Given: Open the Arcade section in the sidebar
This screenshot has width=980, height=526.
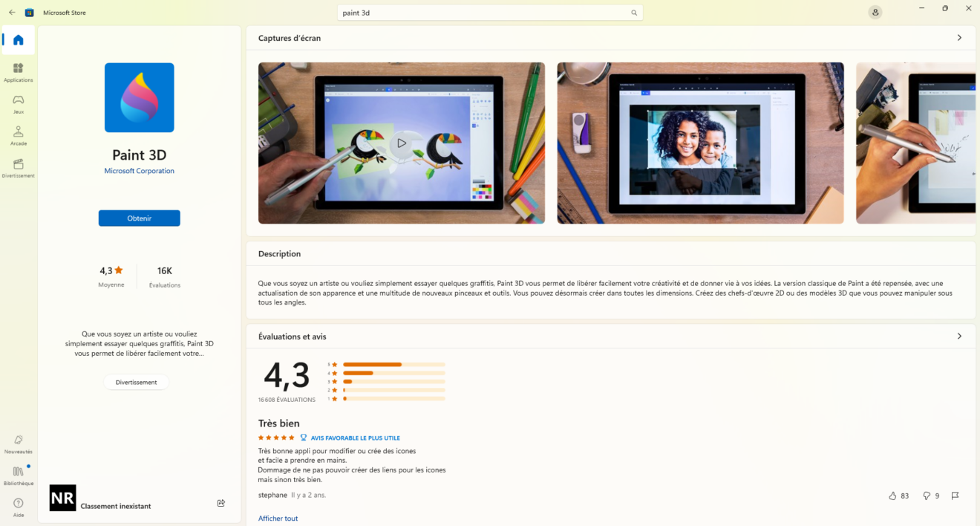Looking at the screenshot, I should [18, 137].
